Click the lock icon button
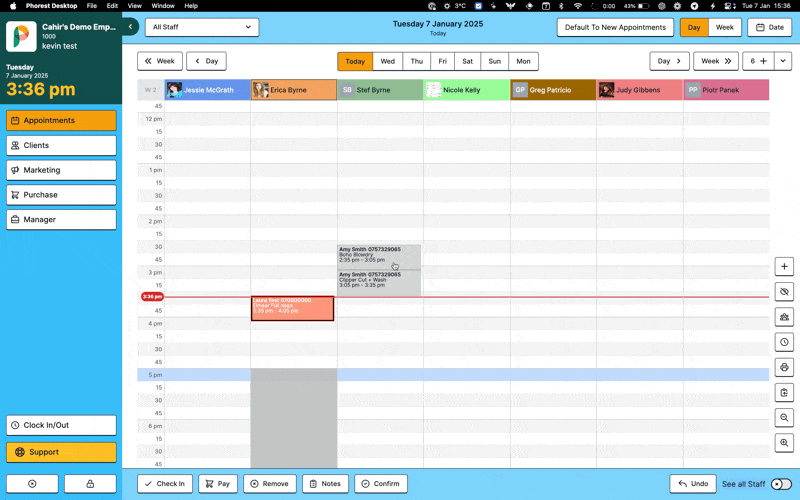 [90, 484]
